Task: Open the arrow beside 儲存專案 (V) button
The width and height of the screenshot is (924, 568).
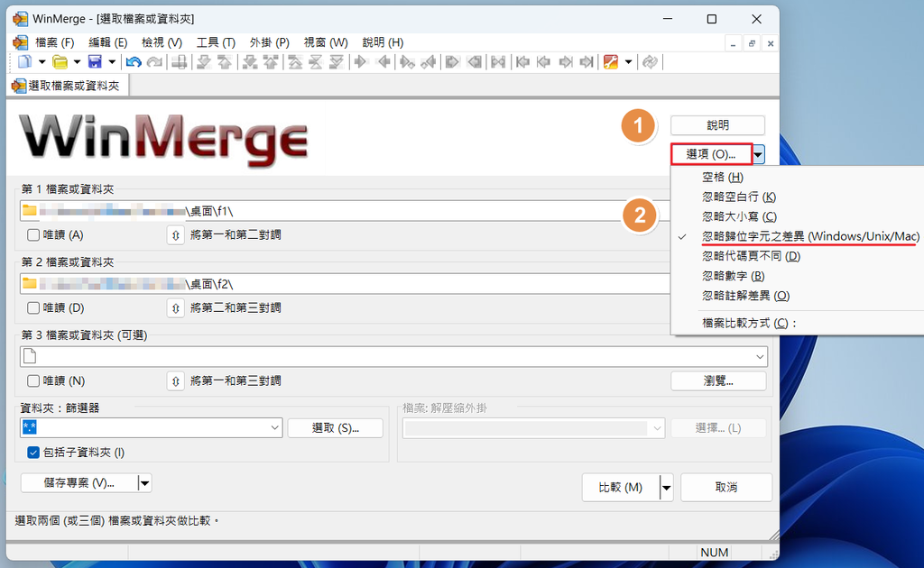Action: point(144,483)
